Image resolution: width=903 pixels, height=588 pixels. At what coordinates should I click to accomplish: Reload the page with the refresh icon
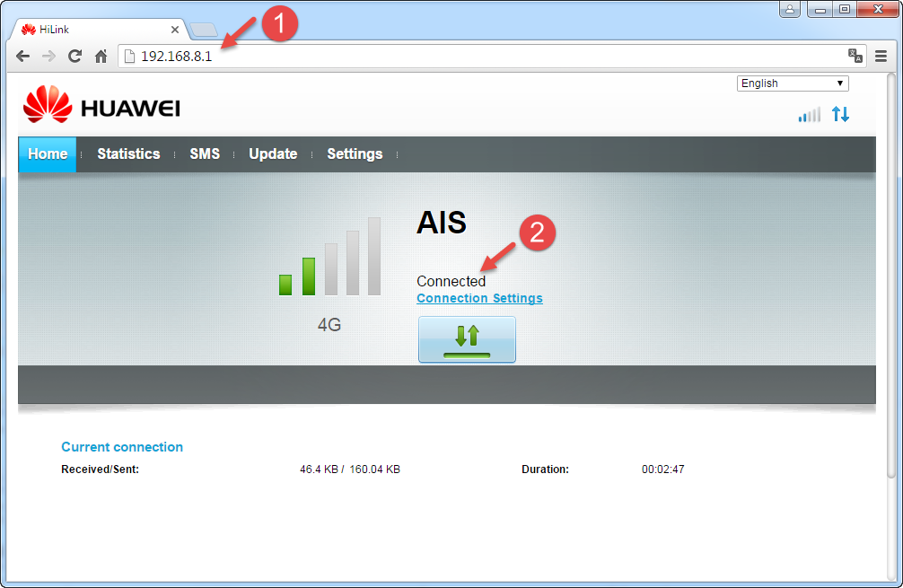[x=75, y=56]
